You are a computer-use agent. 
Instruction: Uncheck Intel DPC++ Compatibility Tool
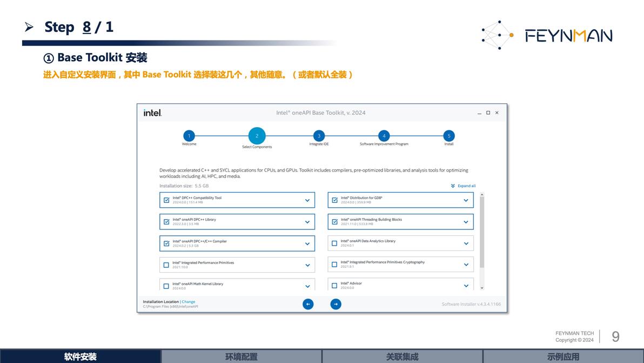166,200
